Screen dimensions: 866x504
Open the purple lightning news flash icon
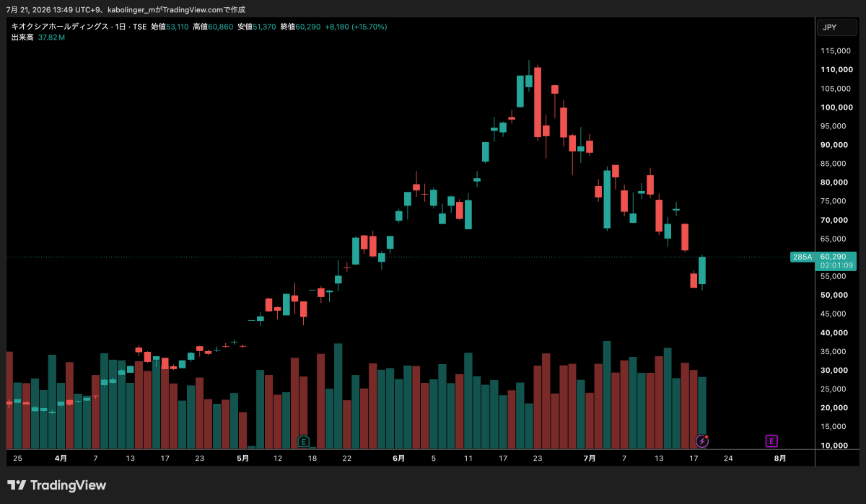click(x=701, y=441)
